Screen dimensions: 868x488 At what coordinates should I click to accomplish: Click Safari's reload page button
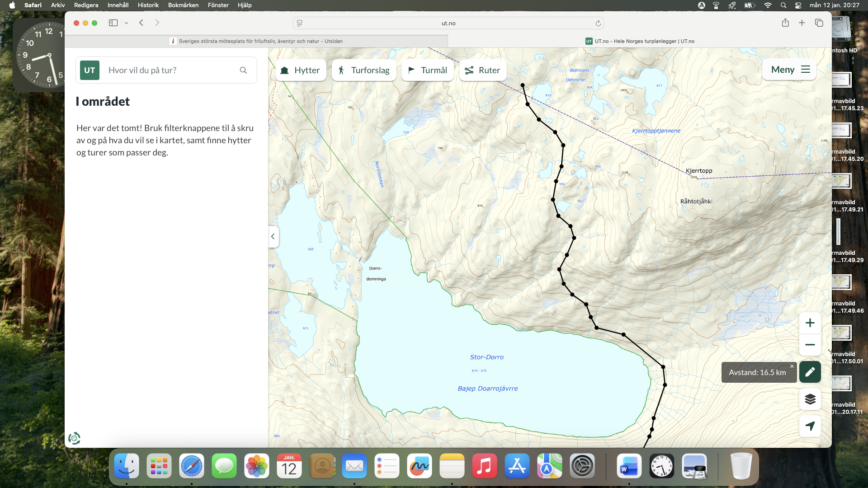(598, 23)
